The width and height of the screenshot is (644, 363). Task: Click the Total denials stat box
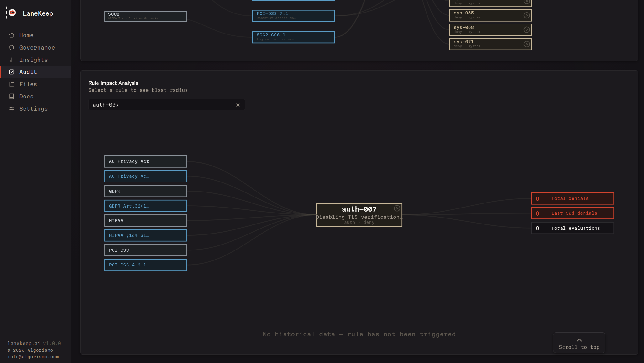click(x=572, y=198)
